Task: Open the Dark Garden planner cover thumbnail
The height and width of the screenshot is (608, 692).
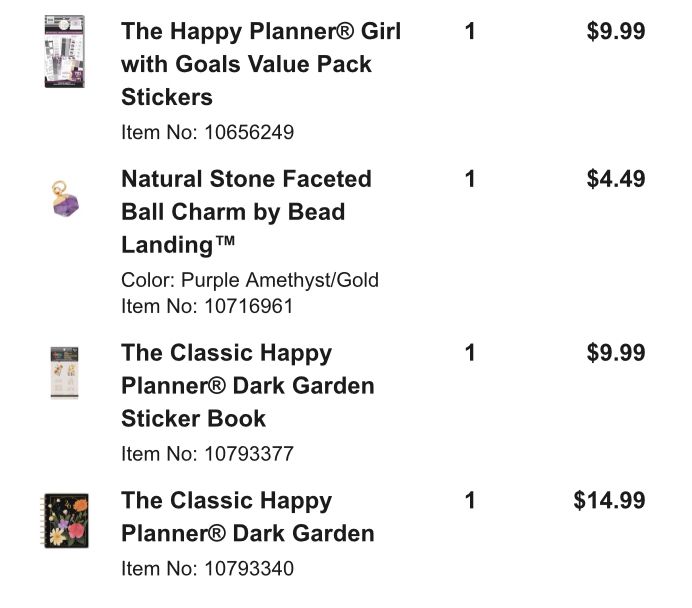Action: pos(64,521)
